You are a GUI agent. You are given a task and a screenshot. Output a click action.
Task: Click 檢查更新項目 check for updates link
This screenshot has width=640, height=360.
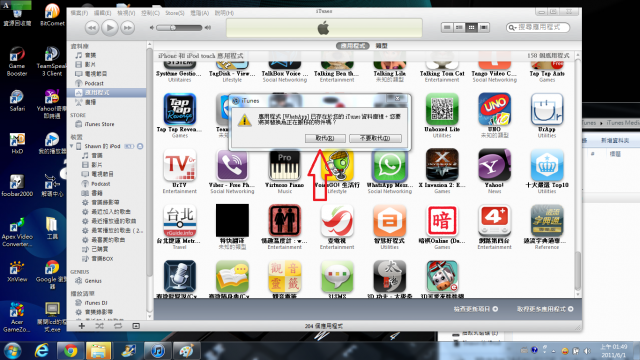(x=476, y=309)
